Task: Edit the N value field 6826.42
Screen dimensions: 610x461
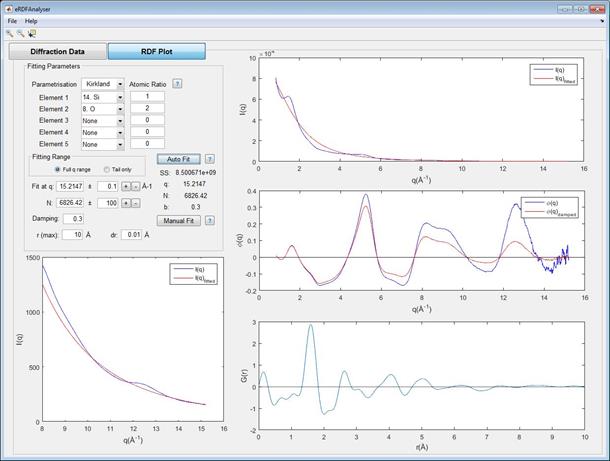Action: (x=70, y=203)
